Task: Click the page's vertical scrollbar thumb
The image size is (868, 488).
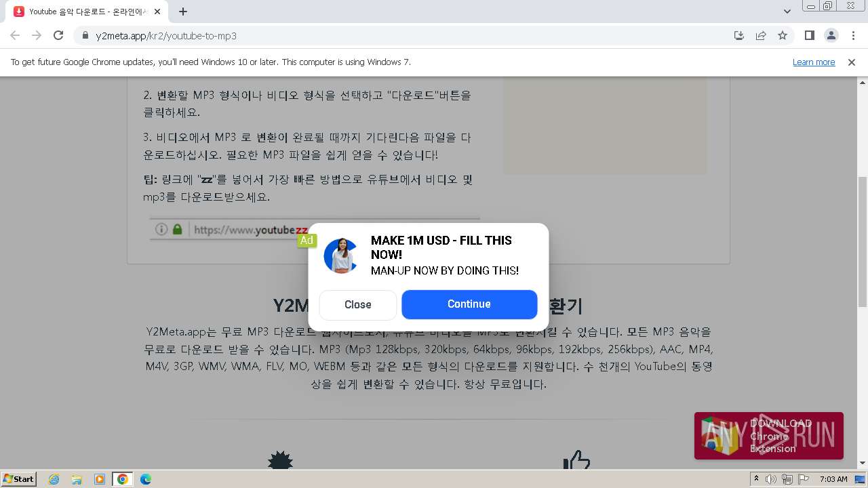Action: tap(863, 242)
